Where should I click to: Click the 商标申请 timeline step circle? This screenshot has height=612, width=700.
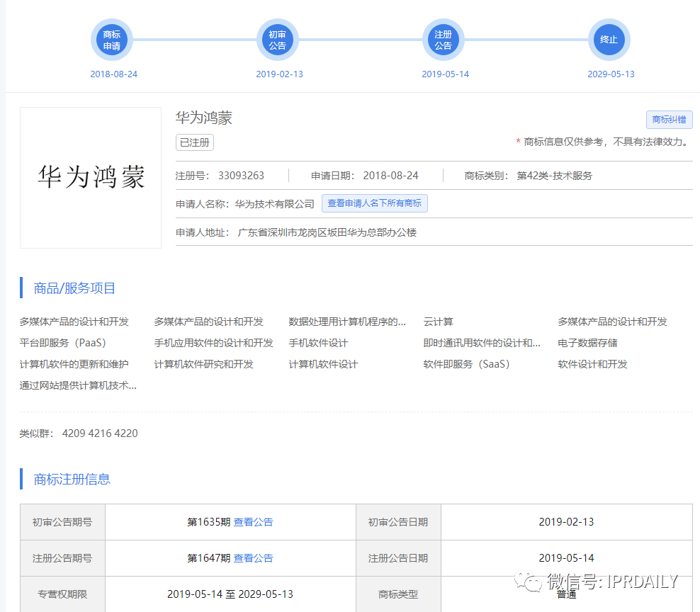tap(112, 40)
